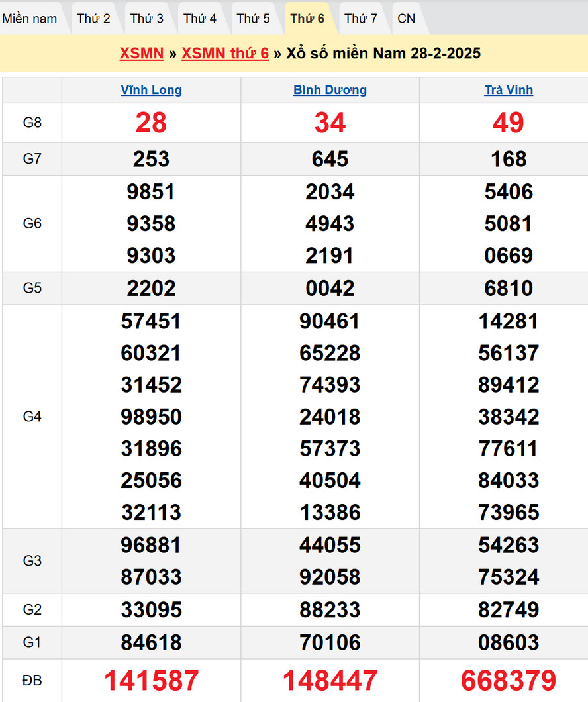Open the Thứ 5 results tab
The image size is (588, 702).
coord(253,19)
